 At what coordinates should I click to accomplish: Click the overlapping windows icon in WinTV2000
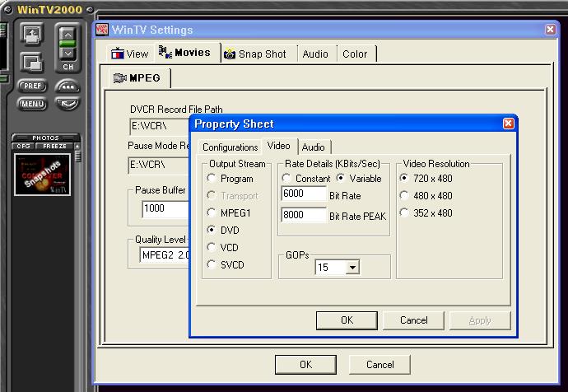[32, 63]
